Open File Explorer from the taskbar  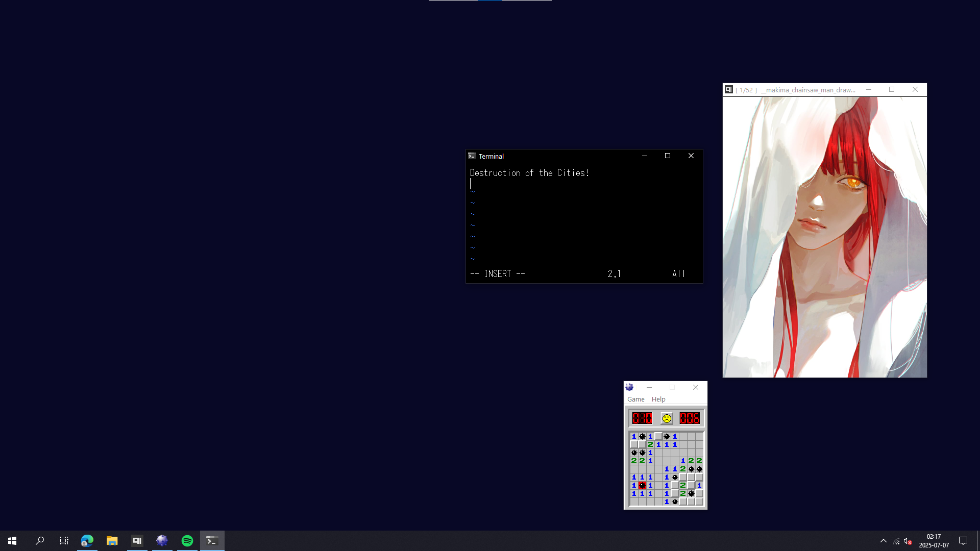click(112, 541)
